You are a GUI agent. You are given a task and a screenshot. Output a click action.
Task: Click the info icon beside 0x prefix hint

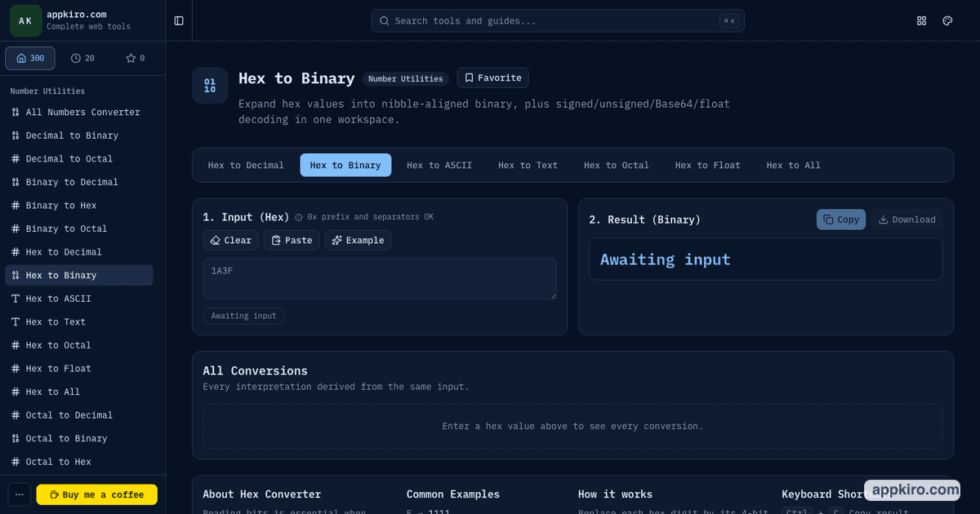(x=299, y=217)
